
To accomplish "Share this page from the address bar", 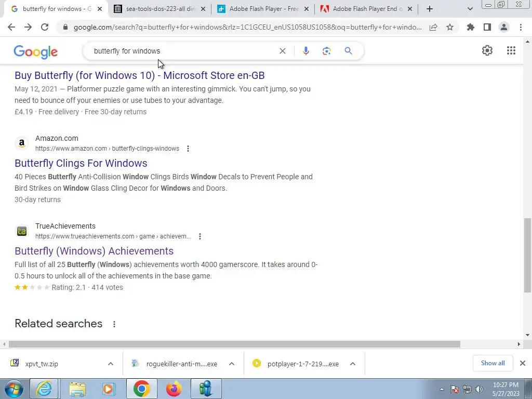I will pos(433,27).
